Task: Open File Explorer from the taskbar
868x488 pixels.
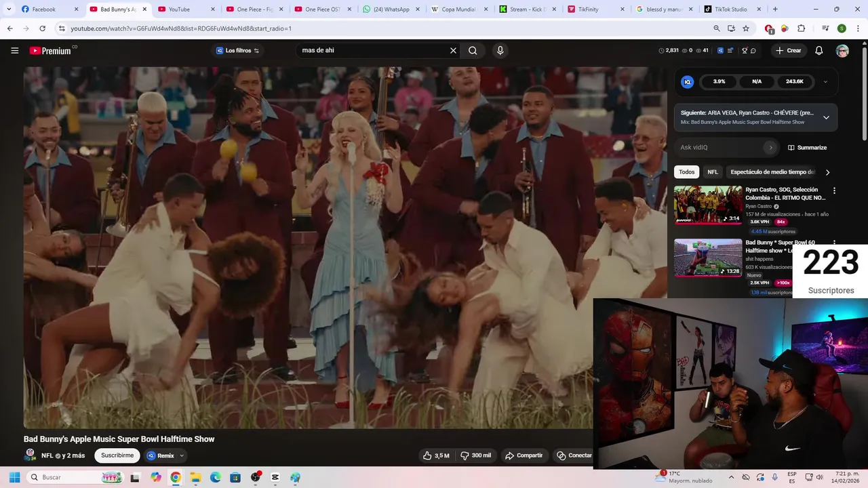Action: pos(195,477)
